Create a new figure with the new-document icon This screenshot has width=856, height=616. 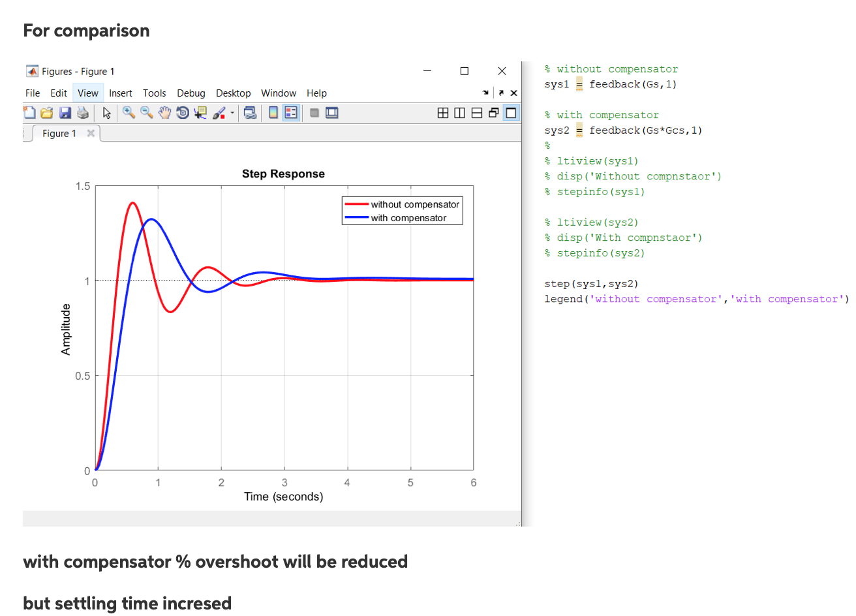(29, 112)
